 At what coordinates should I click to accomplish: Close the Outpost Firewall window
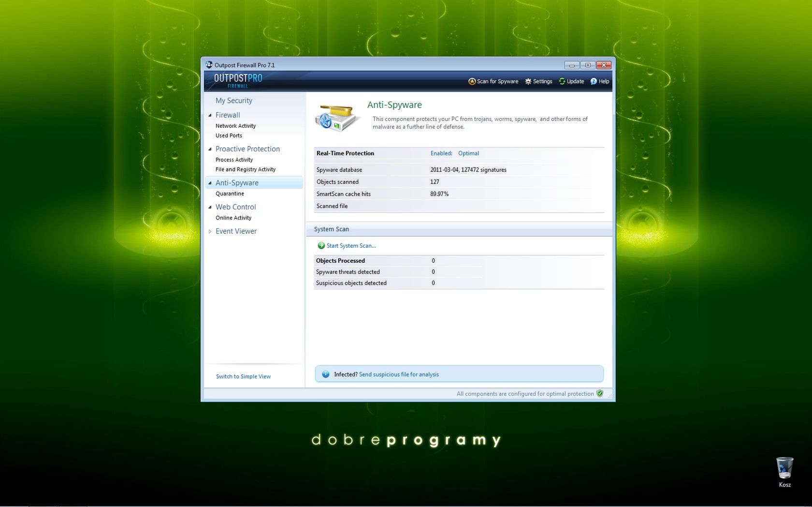pyautogui.click(x=604, y=65)
